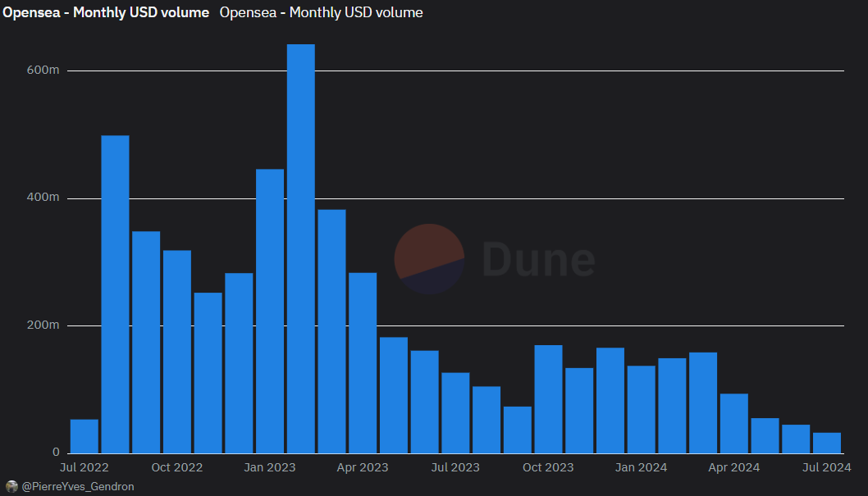Click the '400m' y-axis label
Image resolution: width=868 pixels, height=496 pixels.
click(x=43, y=198)
